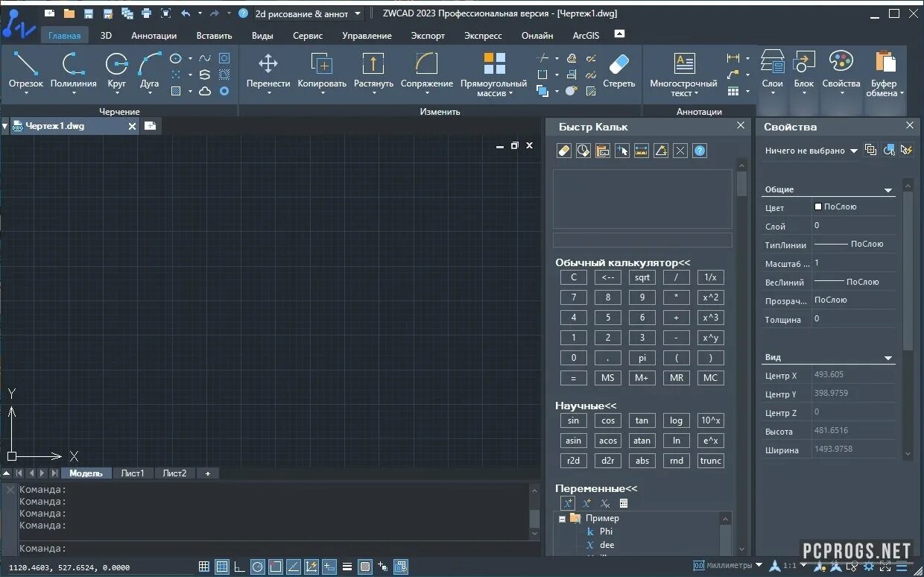Click the calculator help question icon
Viewport: 924px width, 577px height.
[x=700, y=151]
